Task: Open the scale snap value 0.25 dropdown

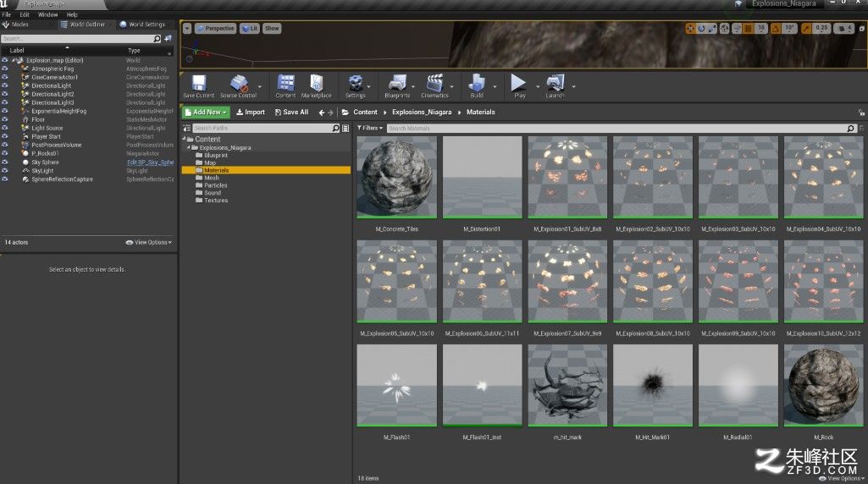Action: [821, 28]
